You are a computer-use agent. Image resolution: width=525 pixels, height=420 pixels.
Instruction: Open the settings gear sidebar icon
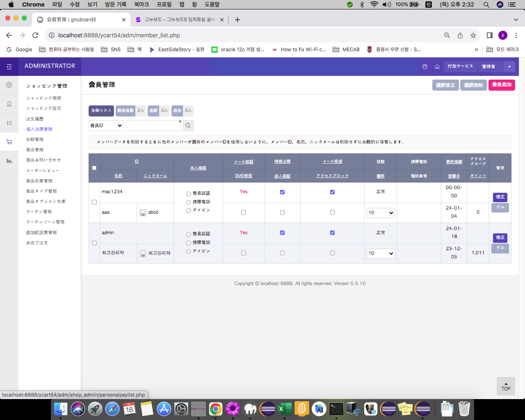click(9, 85)
